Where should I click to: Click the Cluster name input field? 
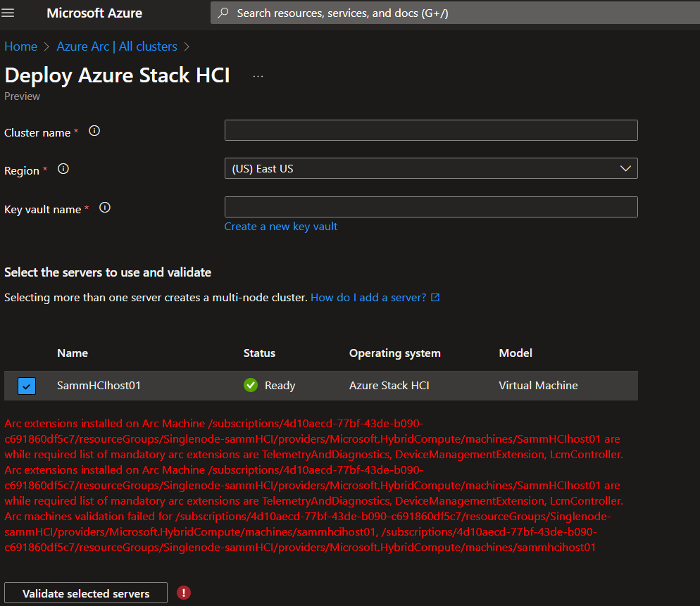click(431, 130)
